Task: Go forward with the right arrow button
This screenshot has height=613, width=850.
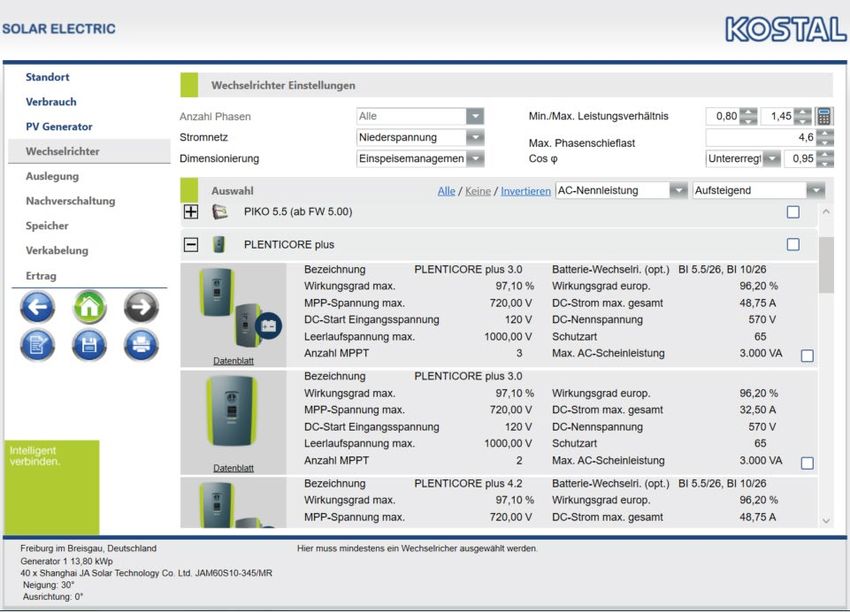Action: point(141,307)
